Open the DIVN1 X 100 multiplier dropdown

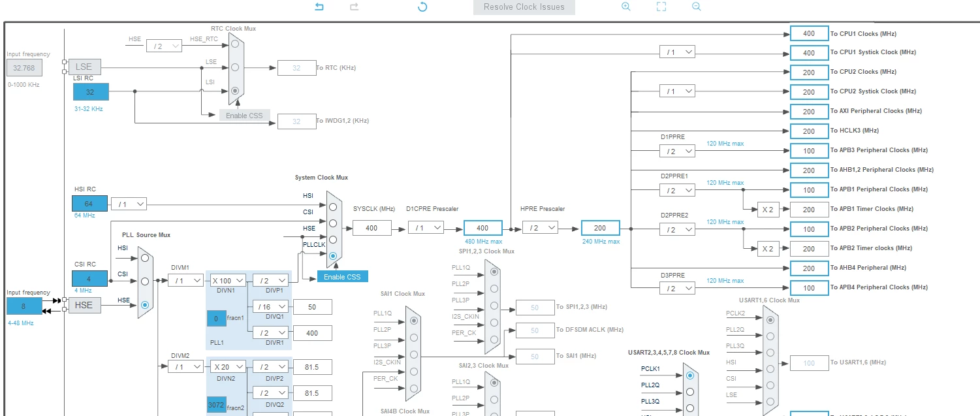click(x=228, y=280)
